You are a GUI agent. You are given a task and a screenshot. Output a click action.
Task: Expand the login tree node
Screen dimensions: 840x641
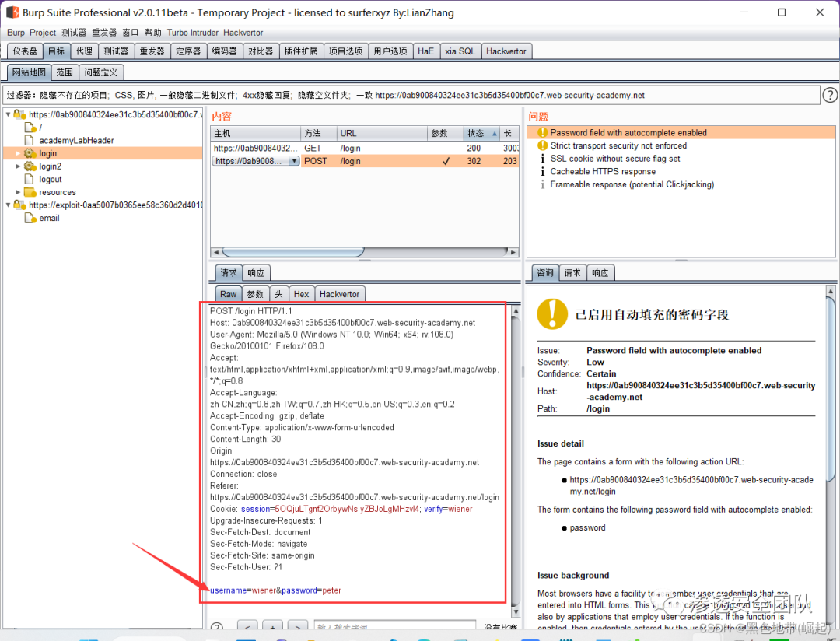coord(18,153)
